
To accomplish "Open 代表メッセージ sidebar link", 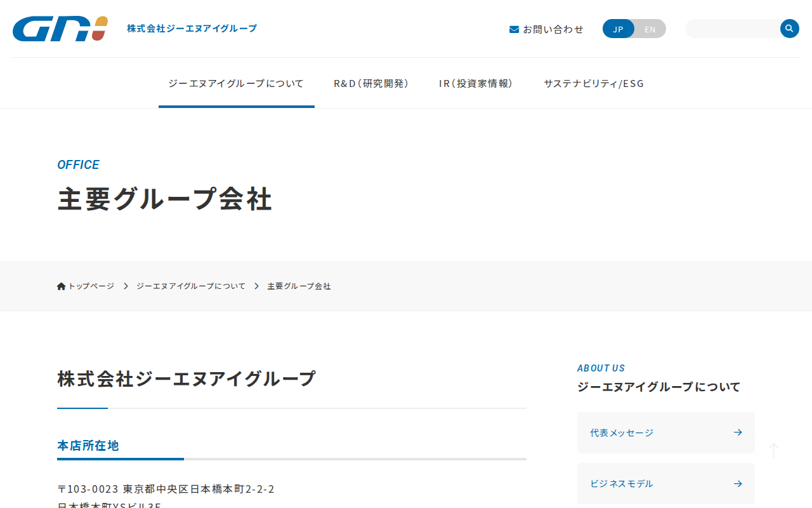I will 622,432.
